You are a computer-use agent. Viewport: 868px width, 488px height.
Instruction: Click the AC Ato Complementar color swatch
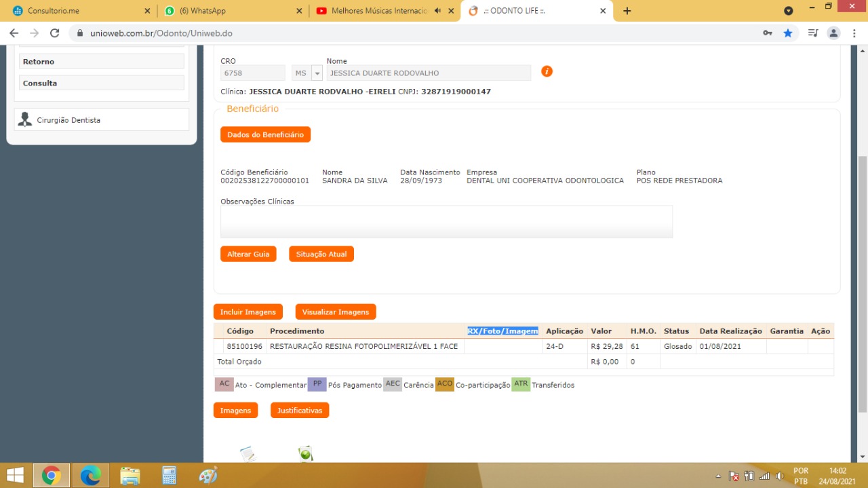click(x=224, y=384)
